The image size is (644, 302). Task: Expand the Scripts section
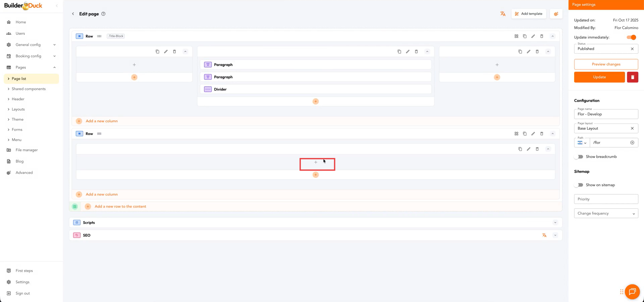click(x=555, y=222)
